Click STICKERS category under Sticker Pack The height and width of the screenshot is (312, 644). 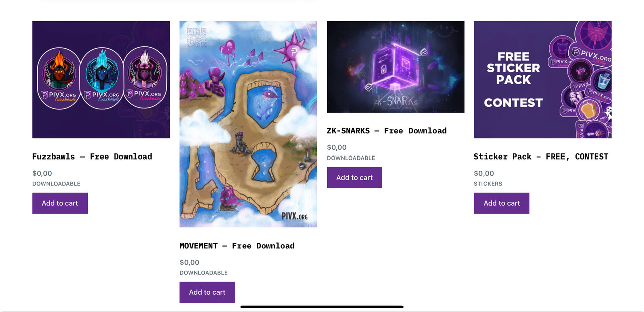point(488,184)
